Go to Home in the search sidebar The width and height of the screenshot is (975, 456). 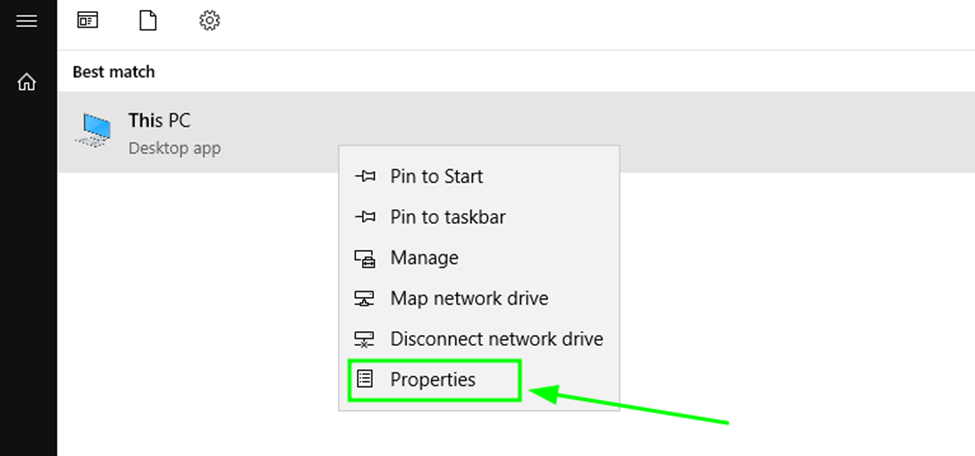27,82
